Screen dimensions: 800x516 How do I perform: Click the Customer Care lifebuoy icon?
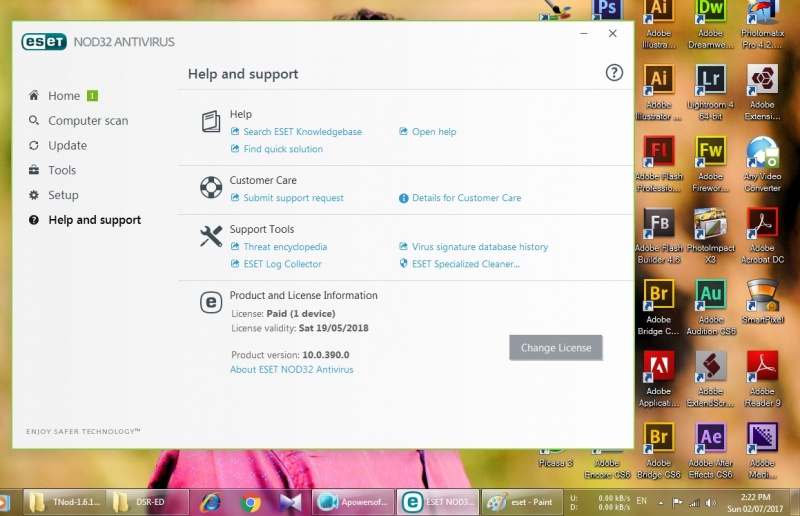coord(211,187)
